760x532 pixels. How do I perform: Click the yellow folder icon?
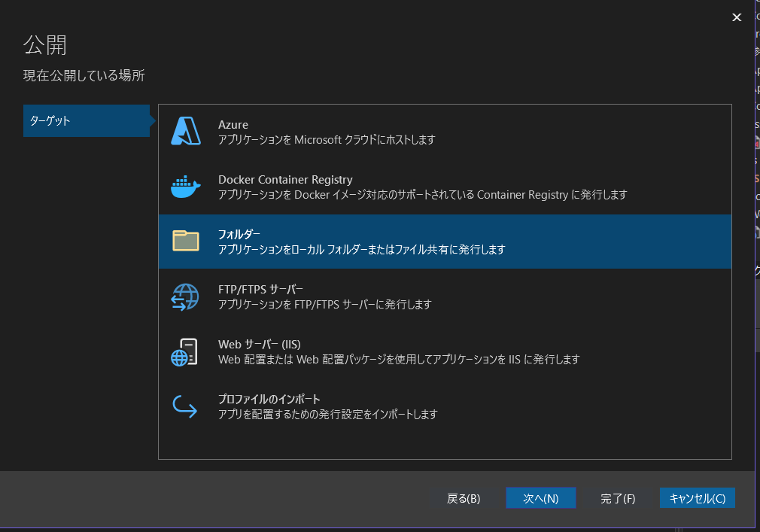[185, 241]
